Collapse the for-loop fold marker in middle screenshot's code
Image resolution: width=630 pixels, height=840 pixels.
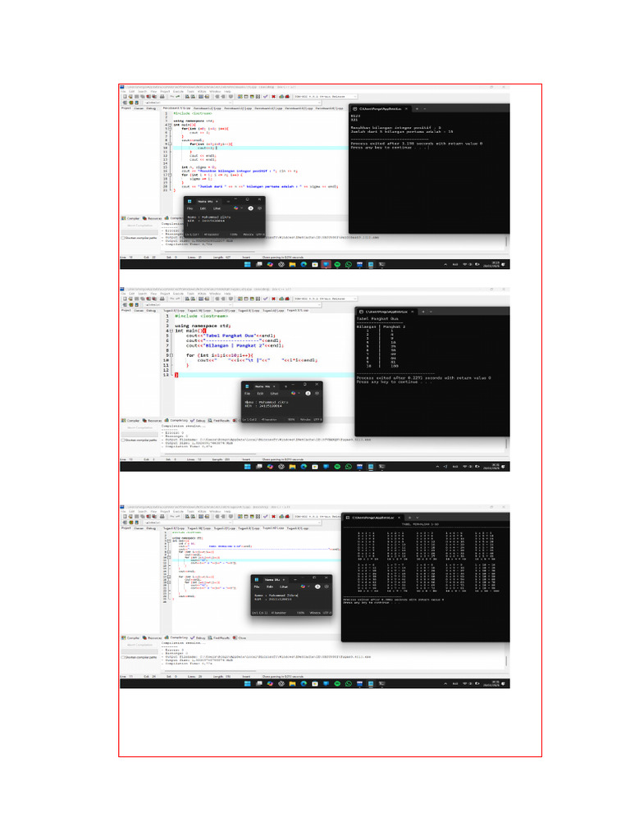(171, 355)
